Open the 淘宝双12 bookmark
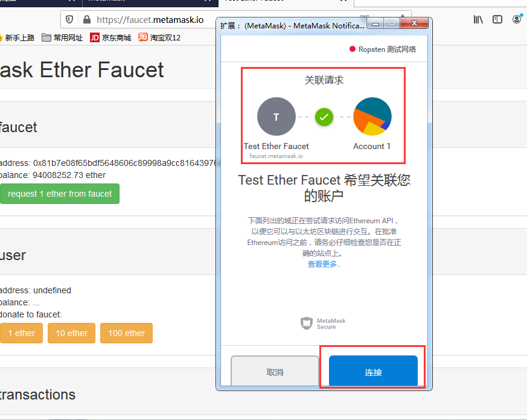 159,37
